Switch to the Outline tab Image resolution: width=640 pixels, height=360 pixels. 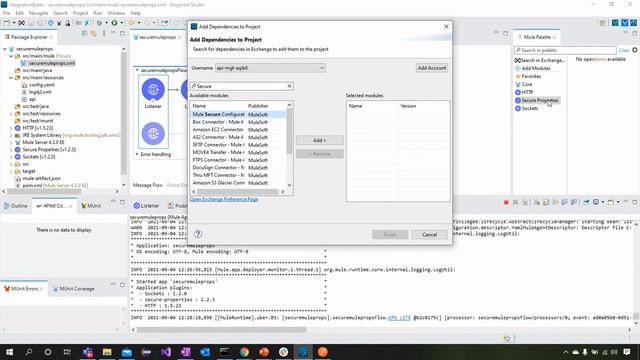[x=16, y=206]
